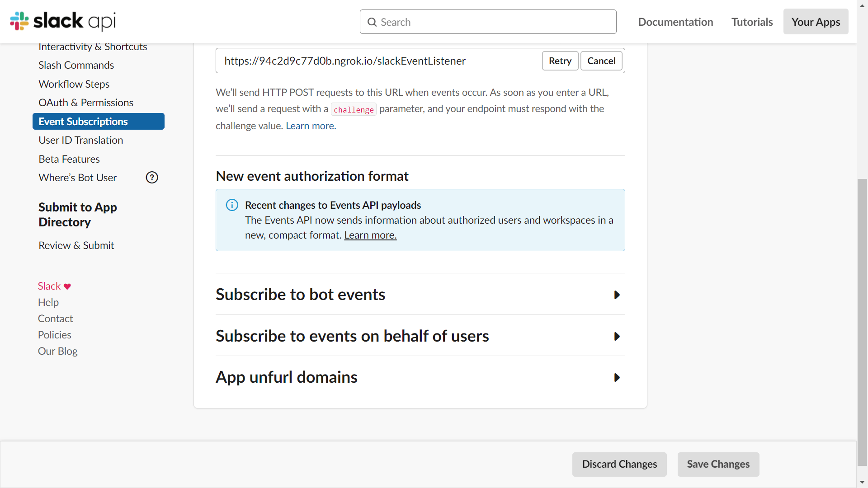Screen dimensions: 868x488
Task: Select Slash Commands in sidebar
Action: point(76,65)
